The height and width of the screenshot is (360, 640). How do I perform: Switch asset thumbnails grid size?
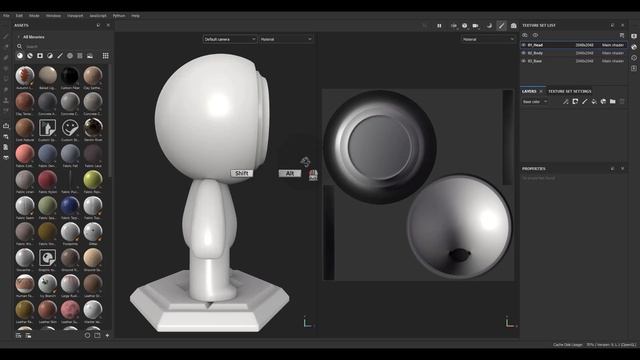point(105,56)
